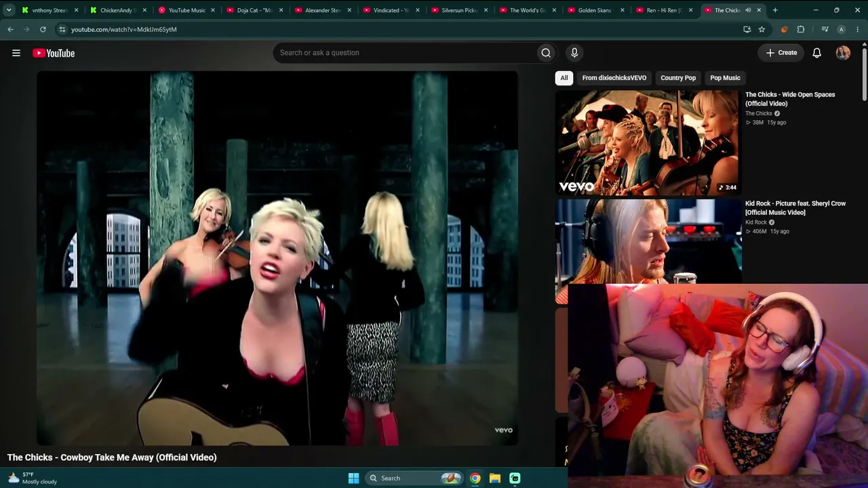Screen dimensions: 868x488
Task: Go forward in browser history
Action: pyautogui.click(x=26, y=29)
